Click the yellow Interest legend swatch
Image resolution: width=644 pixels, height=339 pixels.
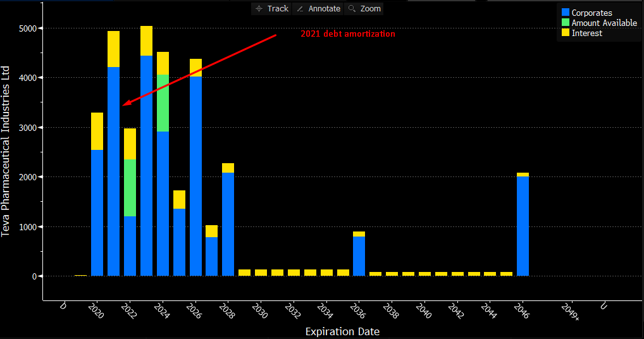(x=566, y=32)
